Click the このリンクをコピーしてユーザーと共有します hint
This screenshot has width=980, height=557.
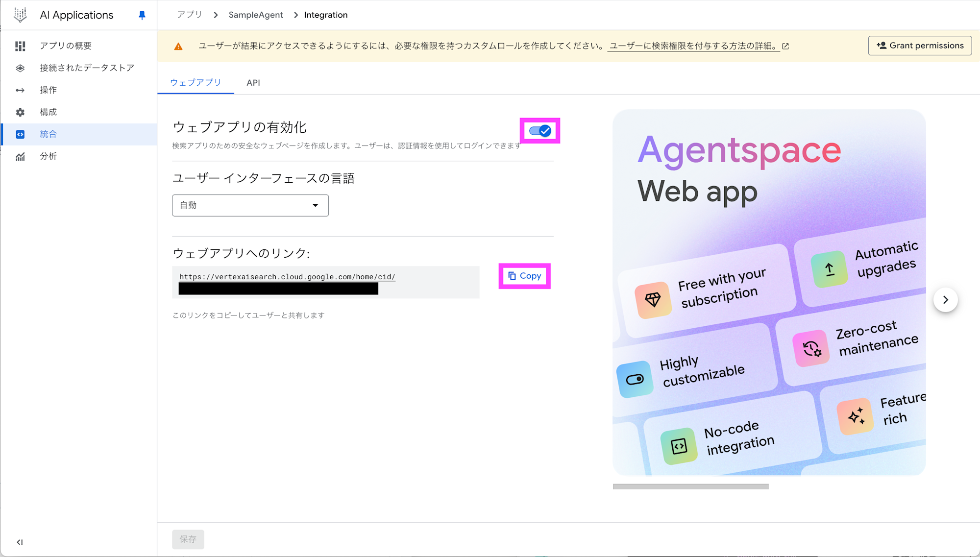coord(248,315)
